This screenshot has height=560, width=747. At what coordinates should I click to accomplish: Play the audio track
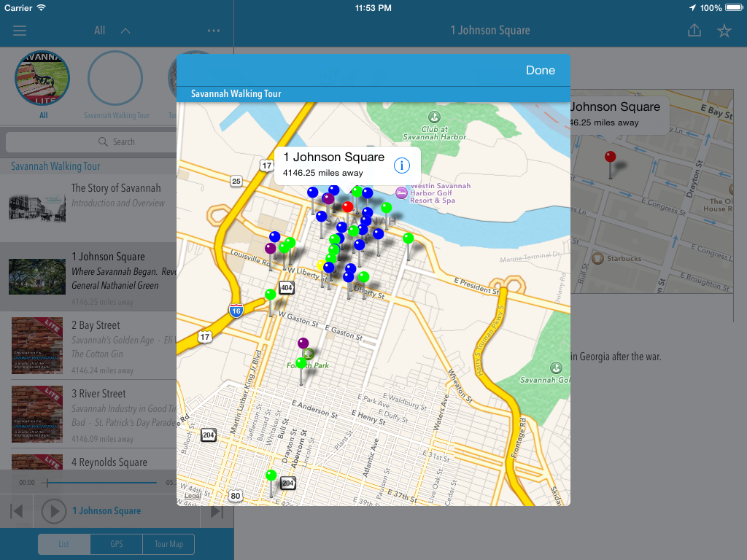coord(54,511)
